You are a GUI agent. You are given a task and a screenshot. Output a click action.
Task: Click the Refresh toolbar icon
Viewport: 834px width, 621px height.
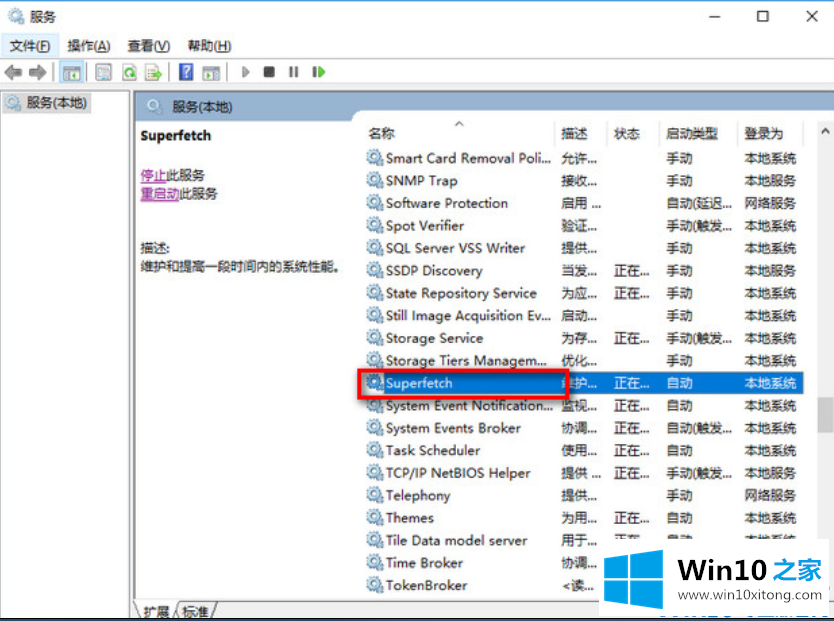(129, 72)
